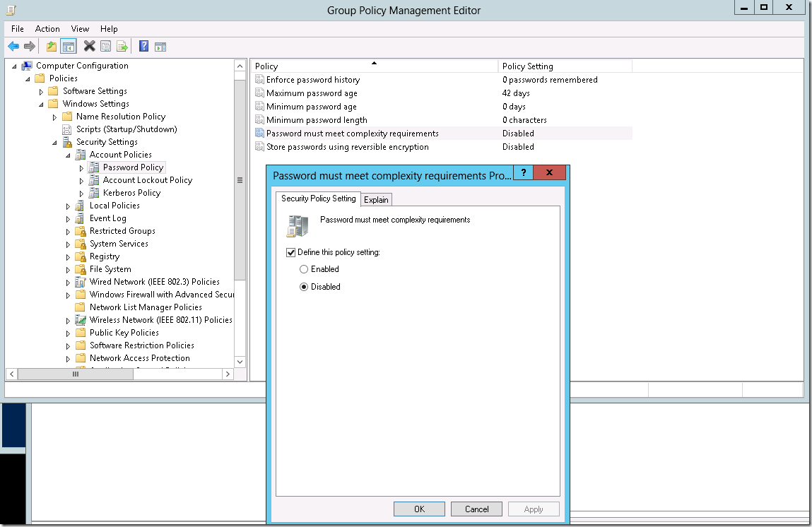Collapse the Windows Settings node
812x527 pixels.
pyautogui.click(x=41, y=104)
